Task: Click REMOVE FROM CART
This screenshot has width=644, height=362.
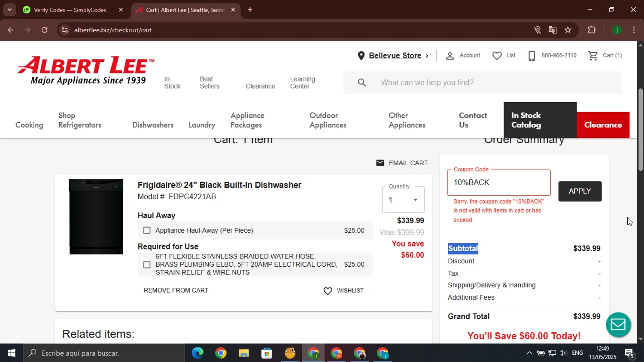Action: (176, 291)
